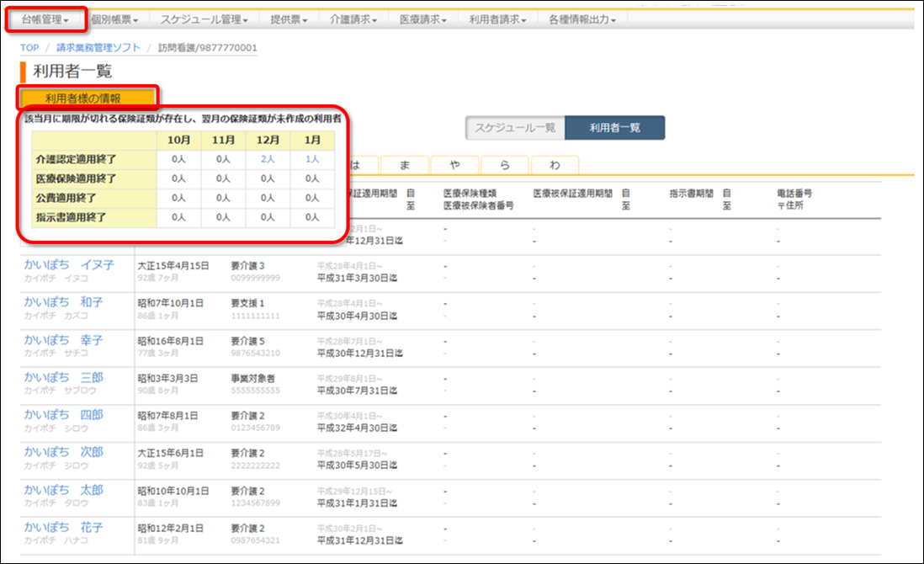924x564 pixels.
Task: Open user かいぽち イヌ子
Action: pos(69,264)
